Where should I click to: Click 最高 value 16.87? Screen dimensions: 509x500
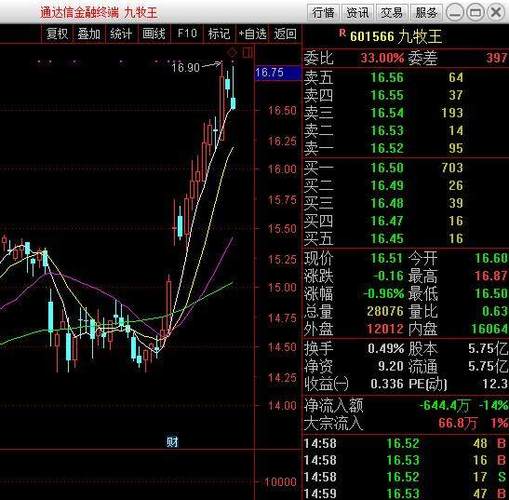click(491, 276)
